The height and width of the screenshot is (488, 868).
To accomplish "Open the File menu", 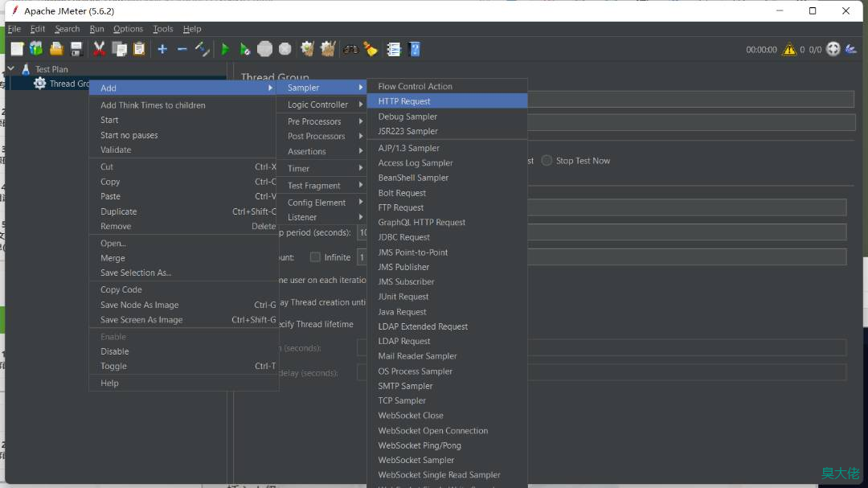I will pos(14,29).
